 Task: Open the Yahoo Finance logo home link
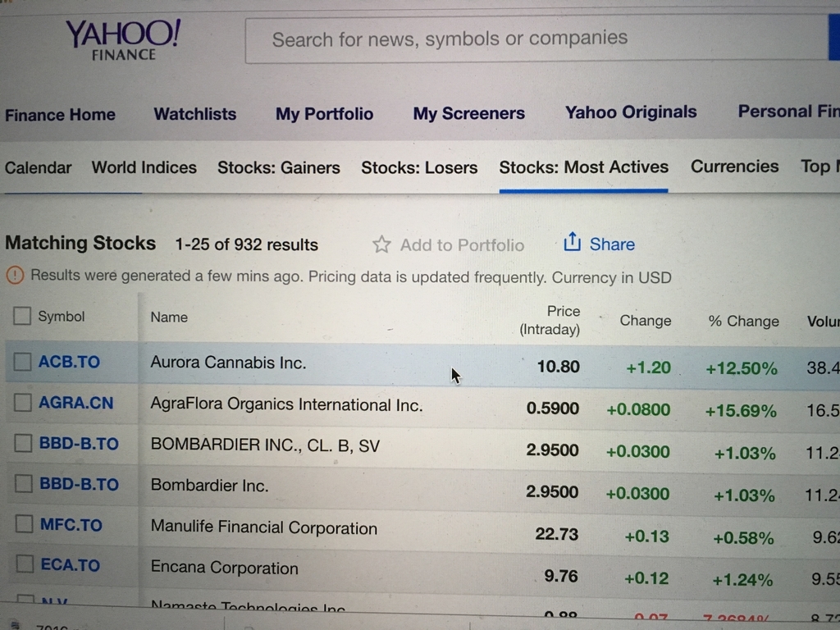123,40
